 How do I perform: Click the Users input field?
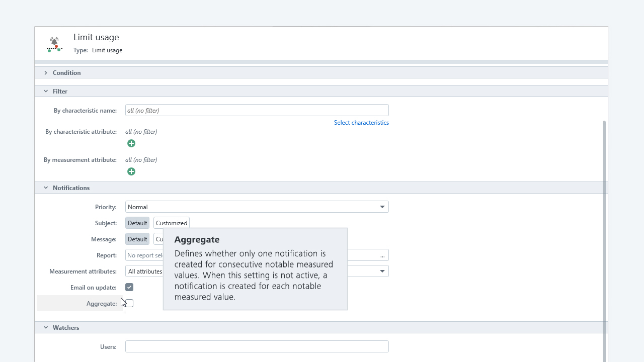click(x=257, y=347)
